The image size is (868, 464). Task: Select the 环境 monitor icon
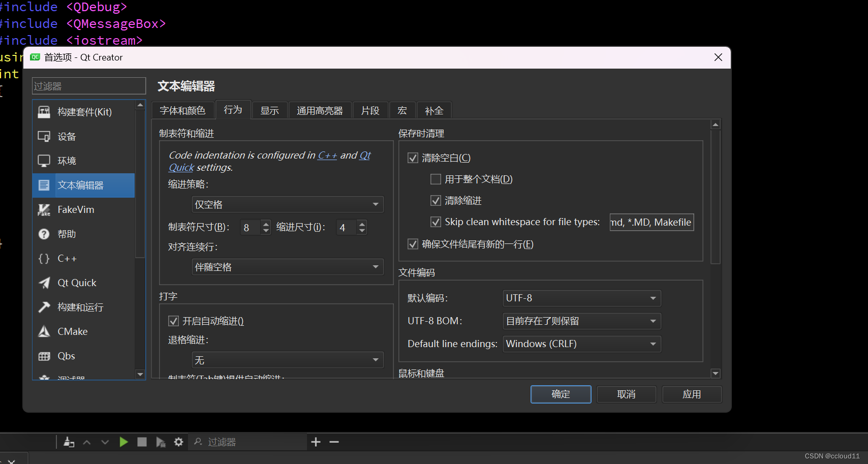[x=44, y=161]
